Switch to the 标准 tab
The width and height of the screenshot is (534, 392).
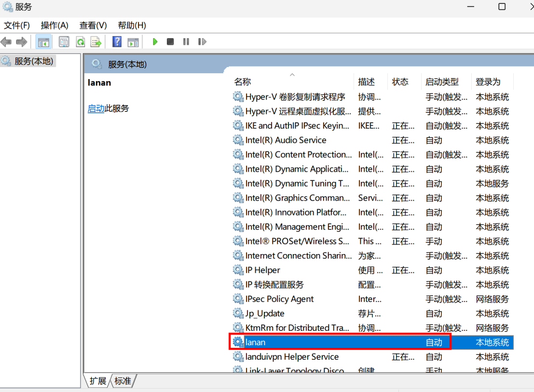point(123,381)
